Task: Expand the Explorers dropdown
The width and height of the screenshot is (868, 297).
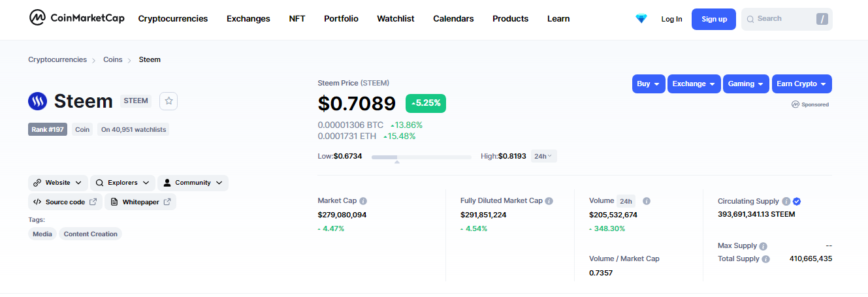Action: tap(123, 183)
